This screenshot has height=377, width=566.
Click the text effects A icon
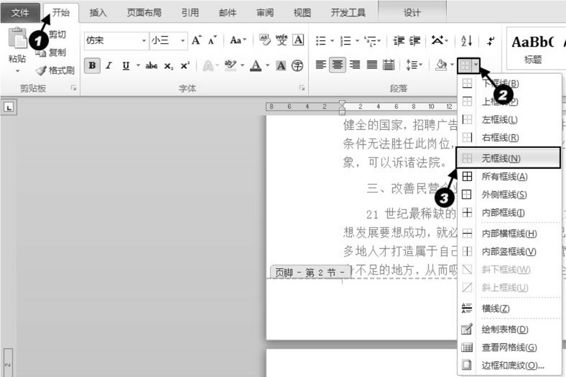point(208,66)
